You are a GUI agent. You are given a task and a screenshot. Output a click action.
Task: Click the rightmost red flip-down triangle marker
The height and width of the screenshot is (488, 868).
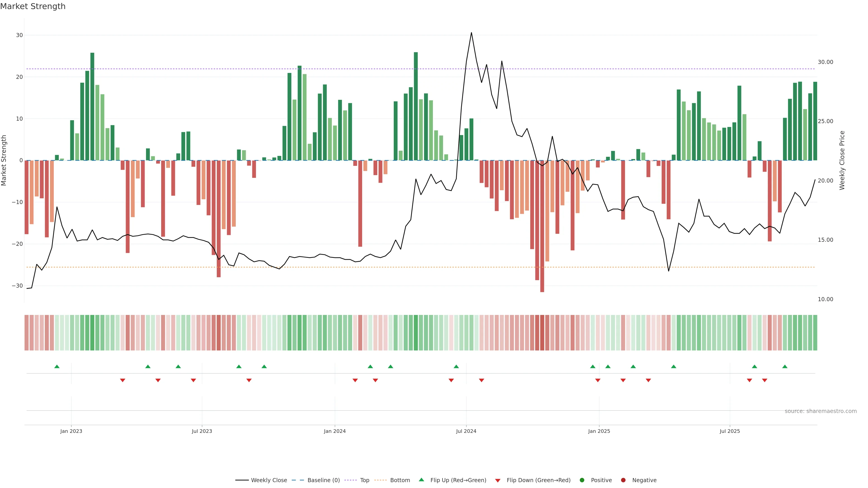point(764,380)
